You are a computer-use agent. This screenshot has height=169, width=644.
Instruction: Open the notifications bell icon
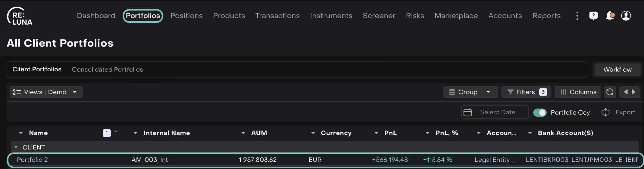[610, 16]
